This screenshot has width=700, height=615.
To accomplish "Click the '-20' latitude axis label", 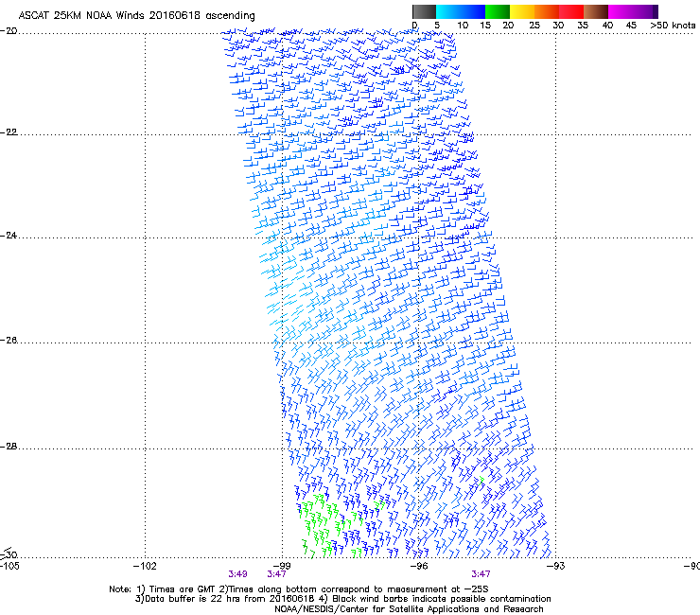I will pyautogui.click(x=9, y=31).
